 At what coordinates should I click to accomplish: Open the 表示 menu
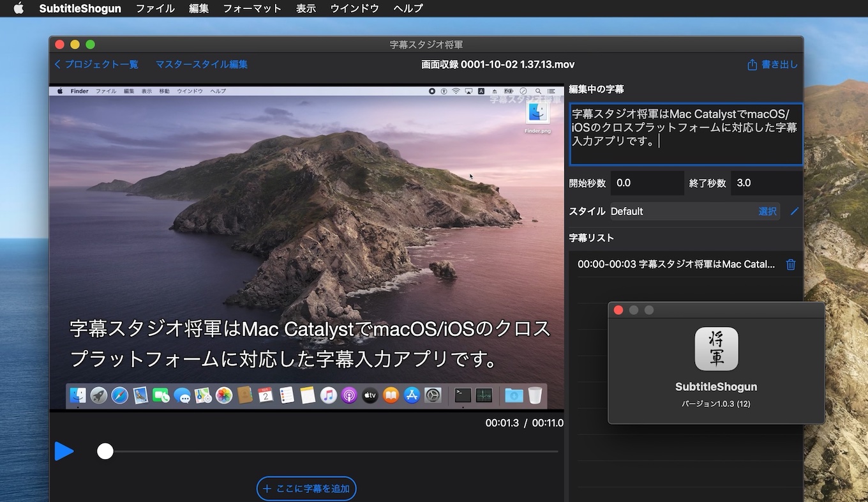306,8
